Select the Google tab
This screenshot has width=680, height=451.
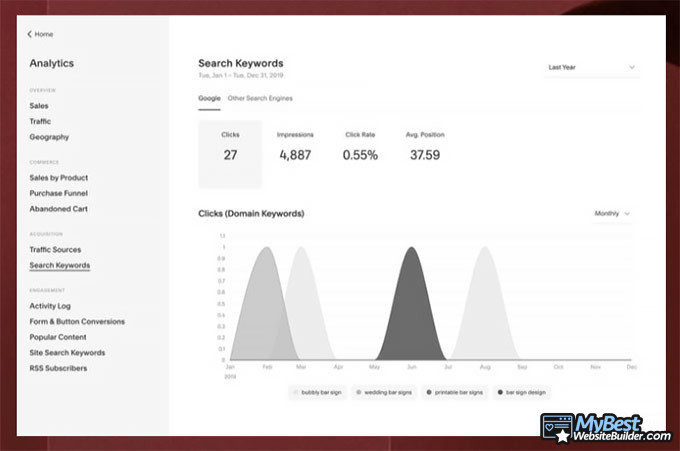209,98
